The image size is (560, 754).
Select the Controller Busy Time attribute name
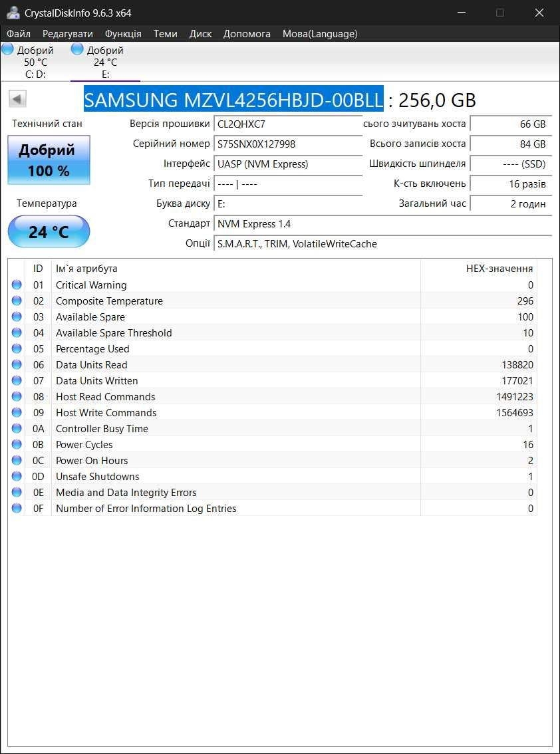click(102, 428)
